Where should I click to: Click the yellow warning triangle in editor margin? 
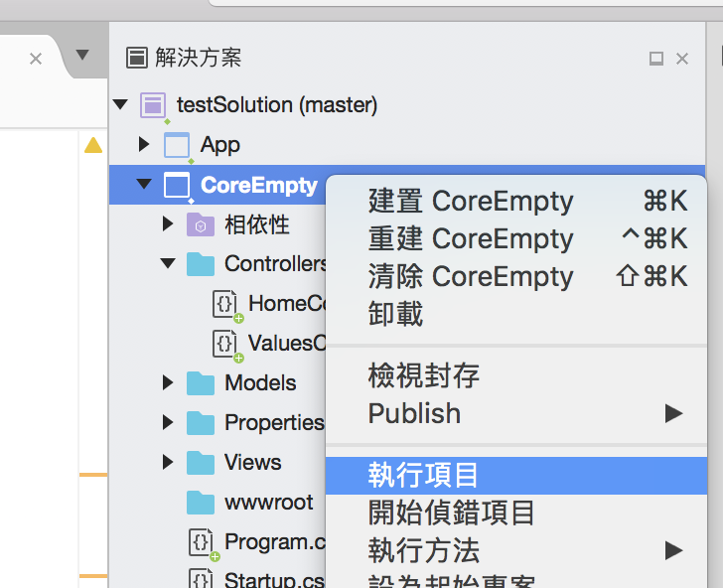[x=93, y=145]
